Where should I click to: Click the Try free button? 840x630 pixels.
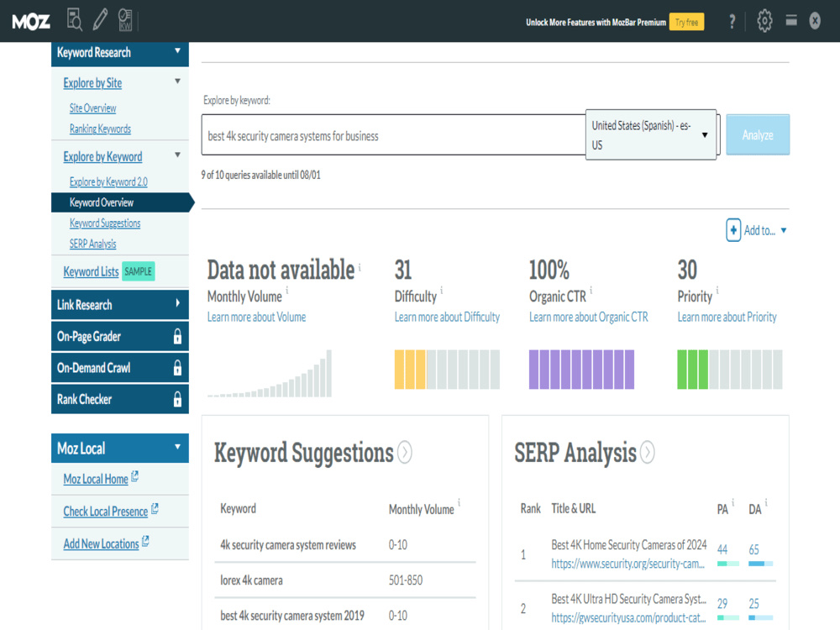click(x=686, y=22)
